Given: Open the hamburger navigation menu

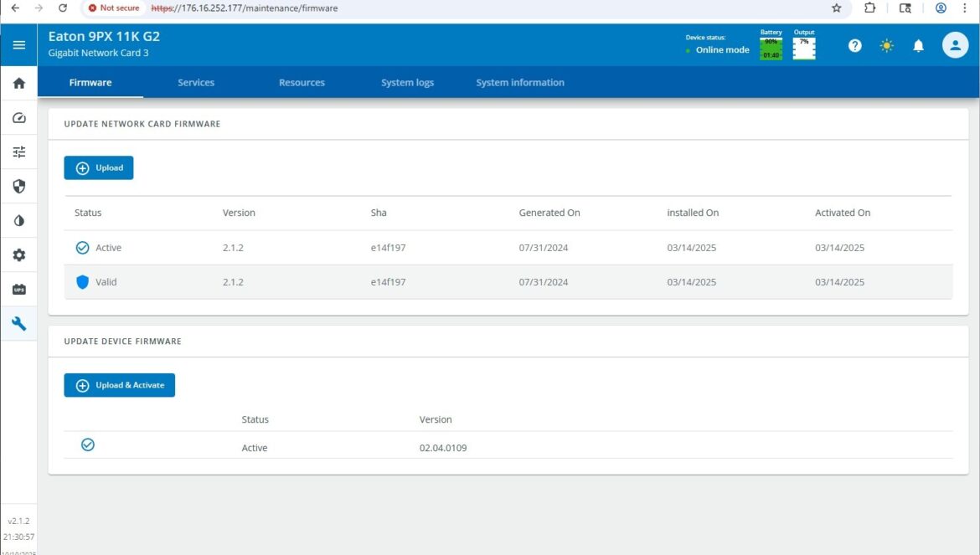Looking at the screenshot, I should [x=18, y=45].
